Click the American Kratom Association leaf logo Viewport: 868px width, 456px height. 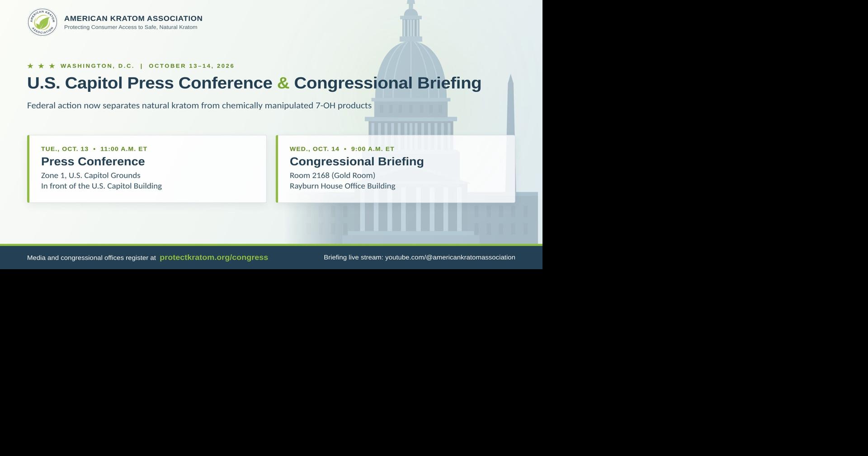[42, 22]
